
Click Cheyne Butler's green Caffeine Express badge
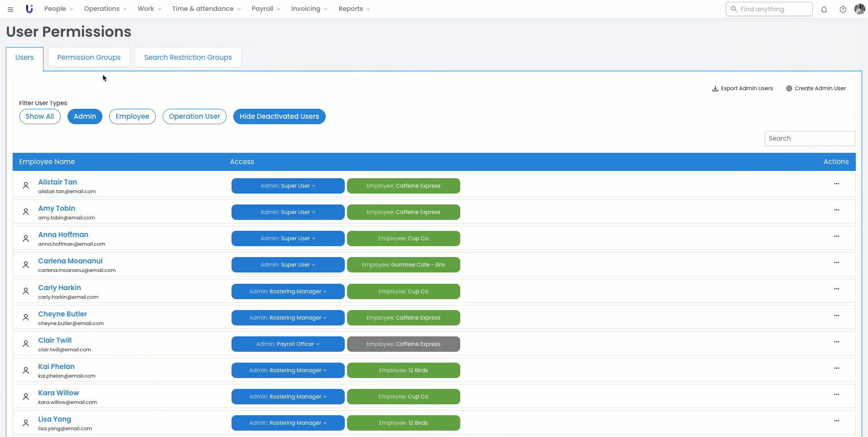point(403,318)
